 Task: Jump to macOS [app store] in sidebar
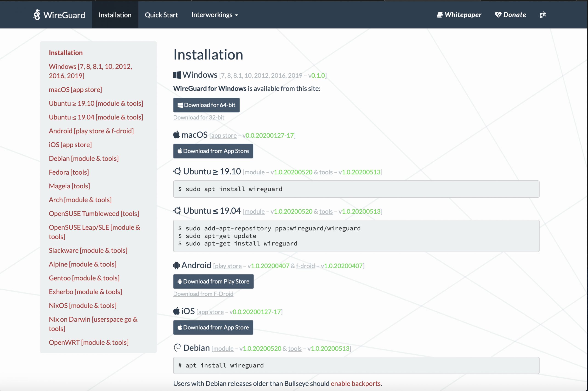(x=75, y=90)
